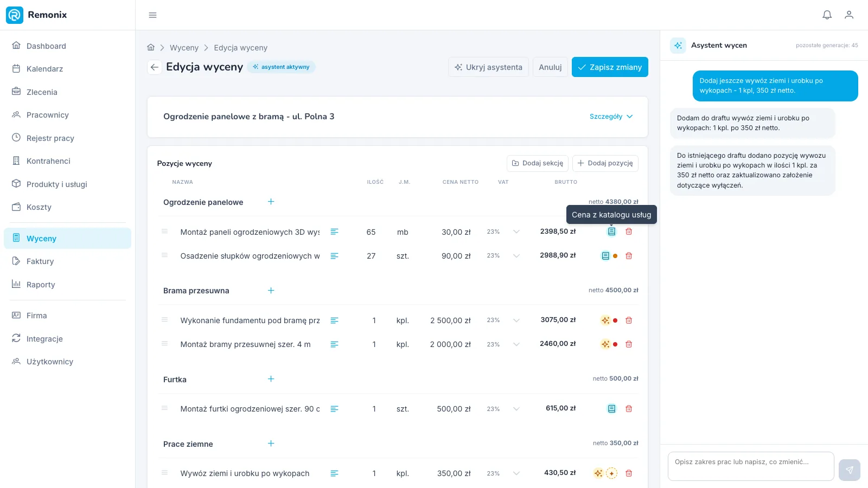Delete the Osadzenie słupków position
The width and height of the screenshot is (868, 488).
629,256
